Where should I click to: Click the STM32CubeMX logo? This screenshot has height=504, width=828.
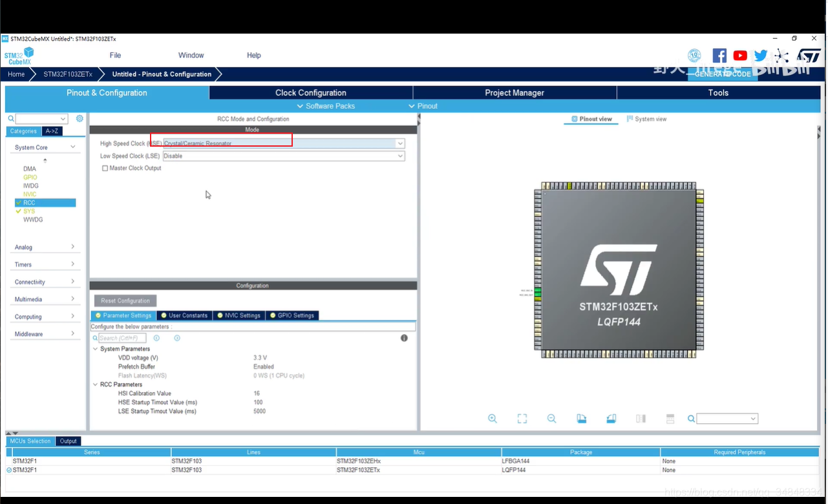[19, 56]
